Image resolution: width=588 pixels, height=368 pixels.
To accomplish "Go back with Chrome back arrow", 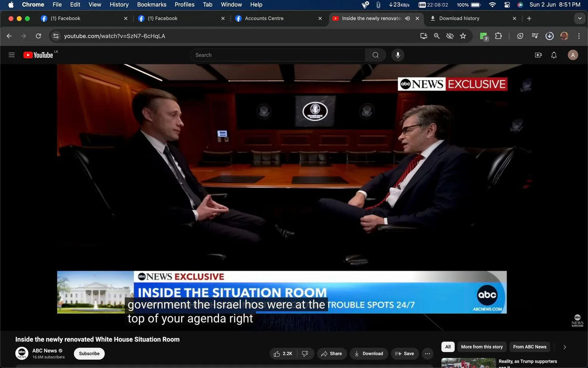I will coord(9,36).
